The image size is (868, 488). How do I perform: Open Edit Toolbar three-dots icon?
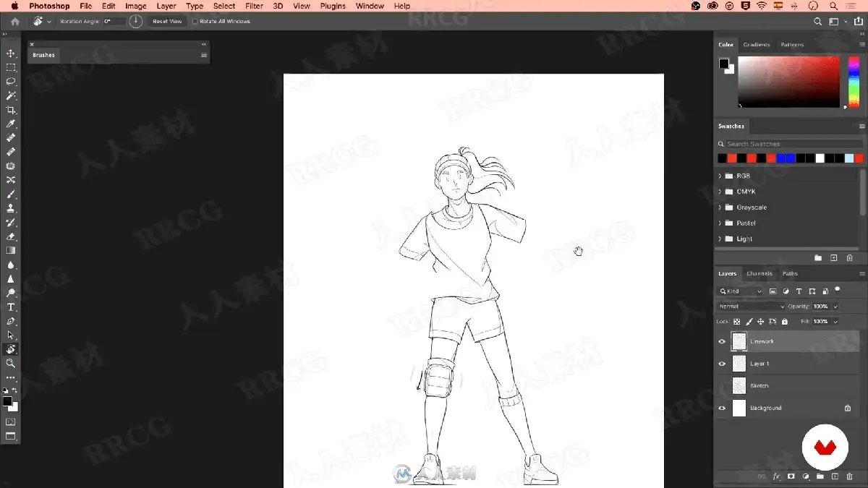click(x=11, y=377)
